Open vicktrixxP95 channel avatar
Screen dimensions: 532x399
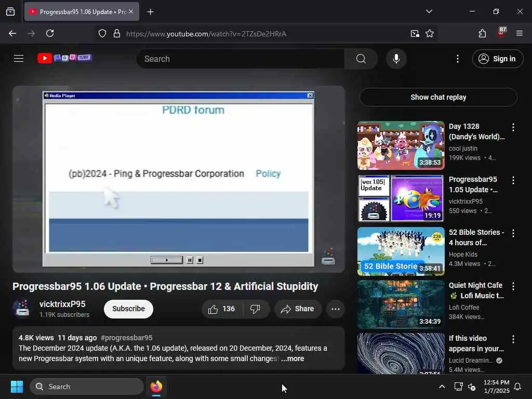tap(22, 309)
